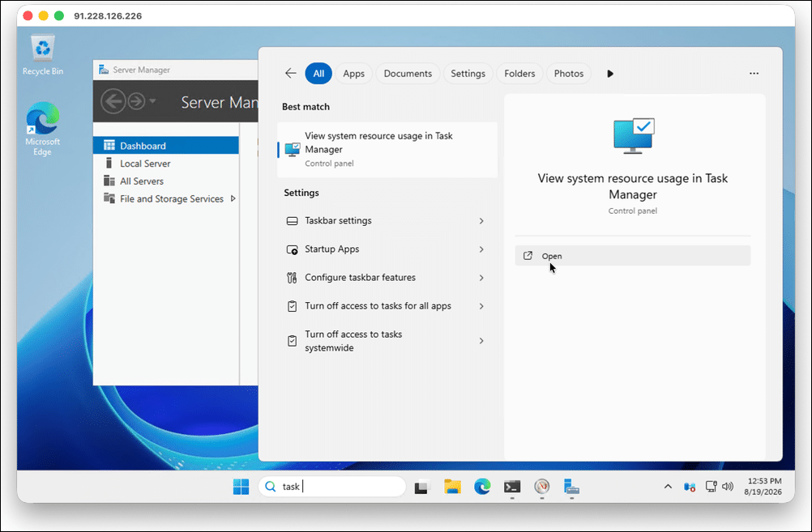Click the search back arrow

click(290, 74)
